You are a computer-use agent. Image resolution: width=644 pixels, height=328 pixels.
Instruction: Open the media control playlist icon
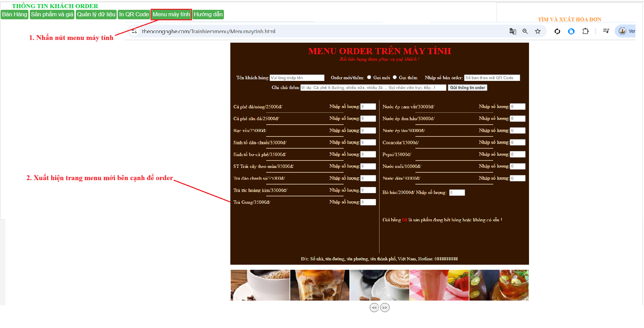[606, 31]
